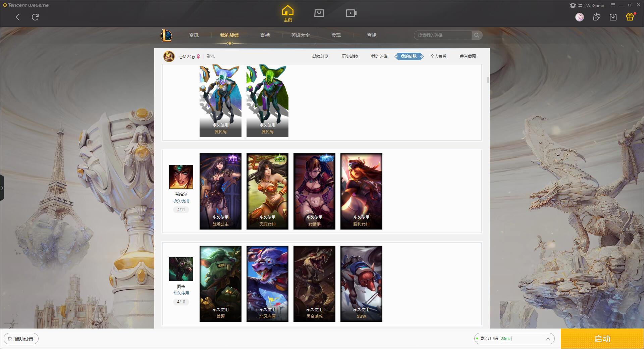Screen dimensions: 644x349
Task: Expand the left side panel arrow
Action: click(2, 188)
